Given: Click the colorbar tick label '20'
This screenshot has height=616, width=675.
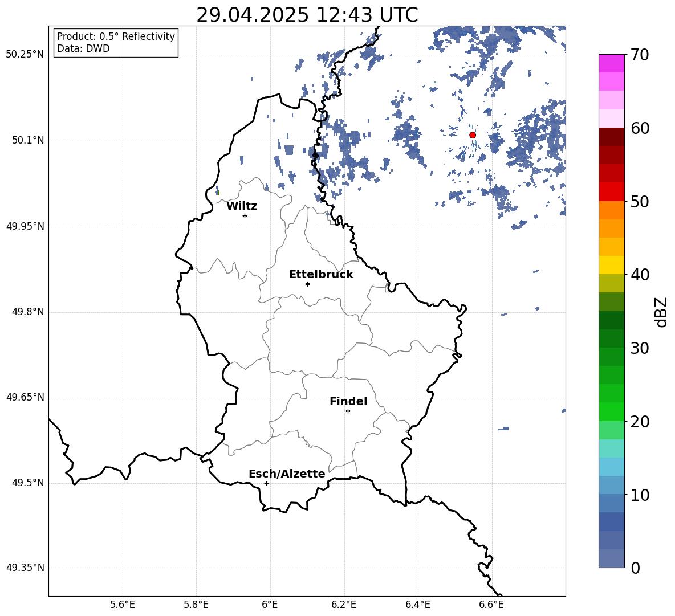Looking at the screenshot, I should 640,422.
